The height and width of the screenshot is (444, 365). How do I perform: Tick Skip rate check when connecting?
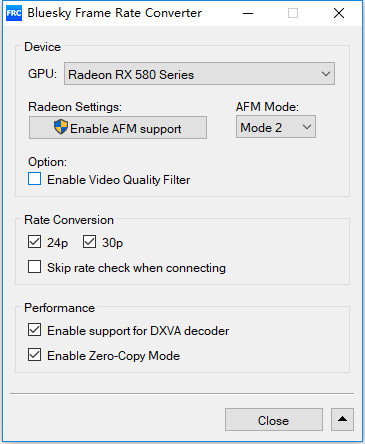(35, 267)
